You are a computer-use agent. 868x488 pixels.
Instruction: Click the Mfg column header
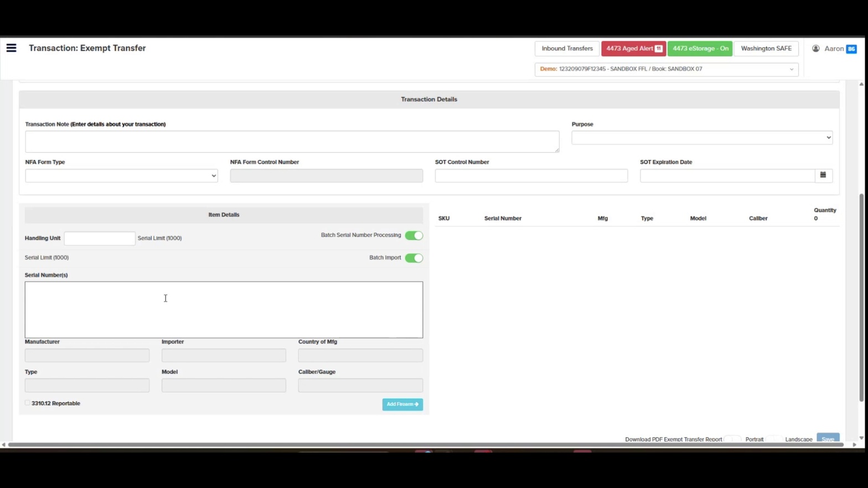pos(603,219)
